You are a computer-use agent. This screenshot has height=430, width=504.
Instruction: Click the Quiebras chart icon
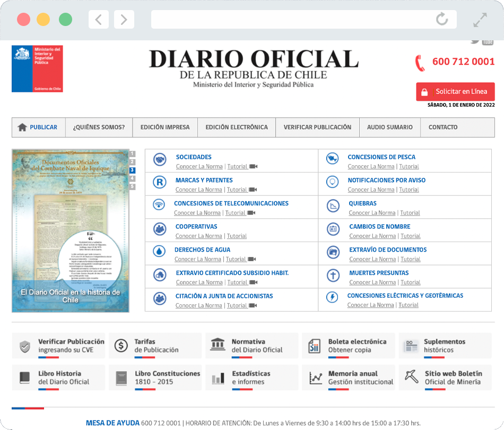coord(333,206)
